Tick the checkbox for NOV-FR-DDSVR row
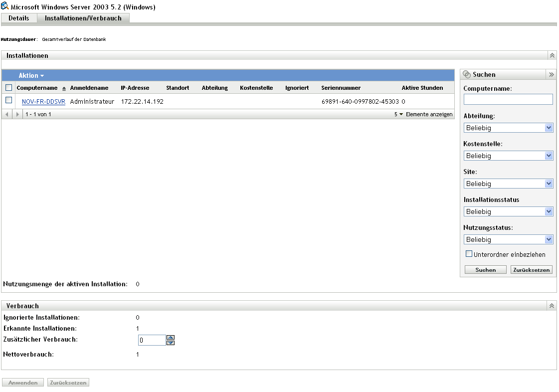This screenshot has height=392, width=559. (9, 100)
